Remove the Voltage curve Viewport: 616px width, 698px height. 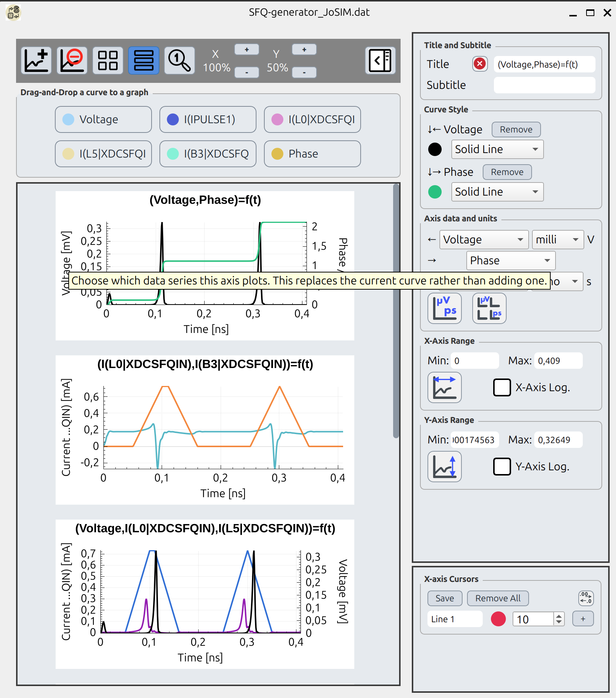pyautogui.click(x=516, y=130)
